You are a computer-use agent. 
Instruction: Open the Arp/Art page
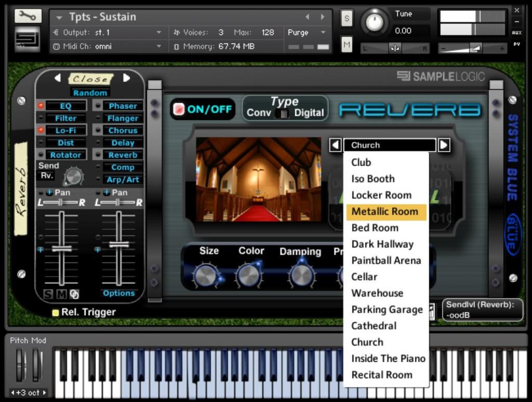[123, 179]
